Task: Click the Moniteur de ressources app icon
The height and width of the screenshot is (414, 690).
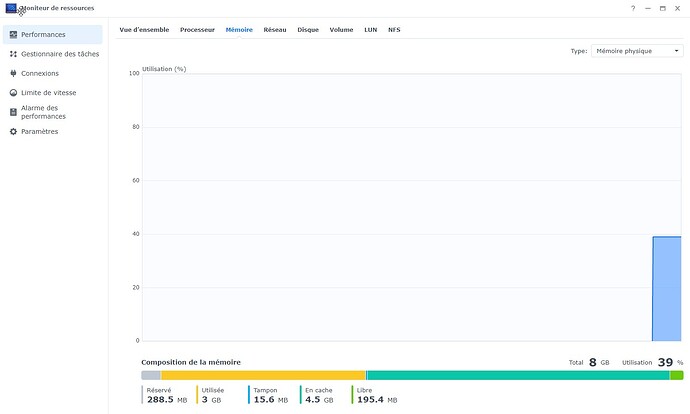Action: 11,8
